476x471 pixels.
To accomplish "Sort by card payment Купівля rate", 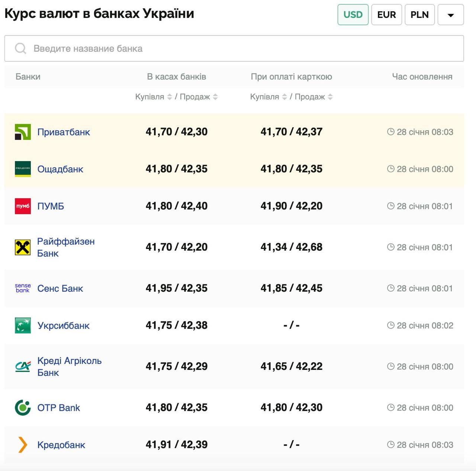I will (x=284, y=97).
